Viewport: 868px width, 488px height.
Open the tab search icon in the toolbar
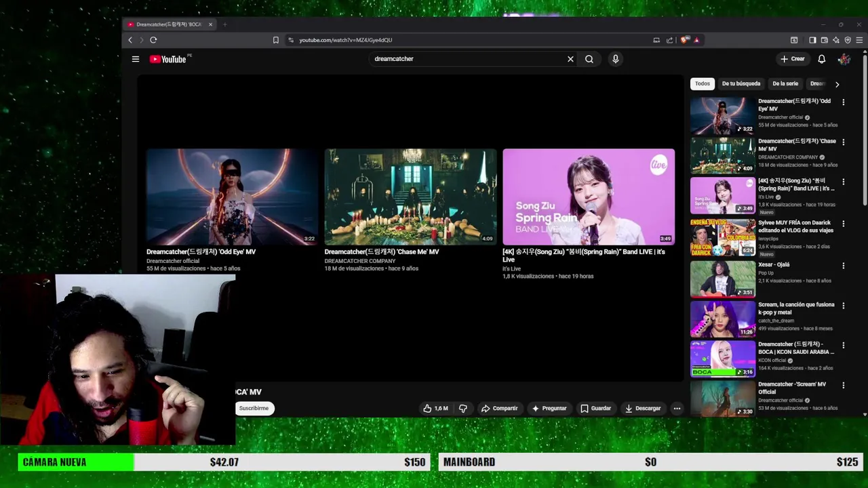(794, 40)
